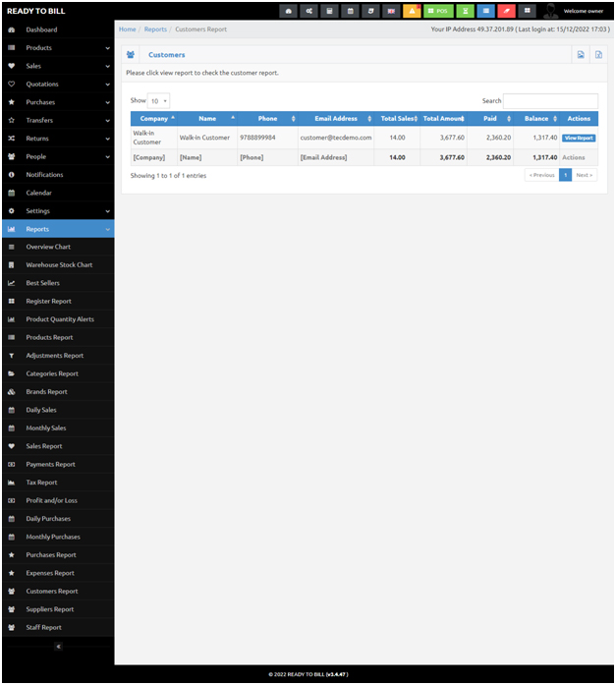This screenshot has height=685, width=616.
Task: Open Product Quantity Alerts report
Action: 58,319
